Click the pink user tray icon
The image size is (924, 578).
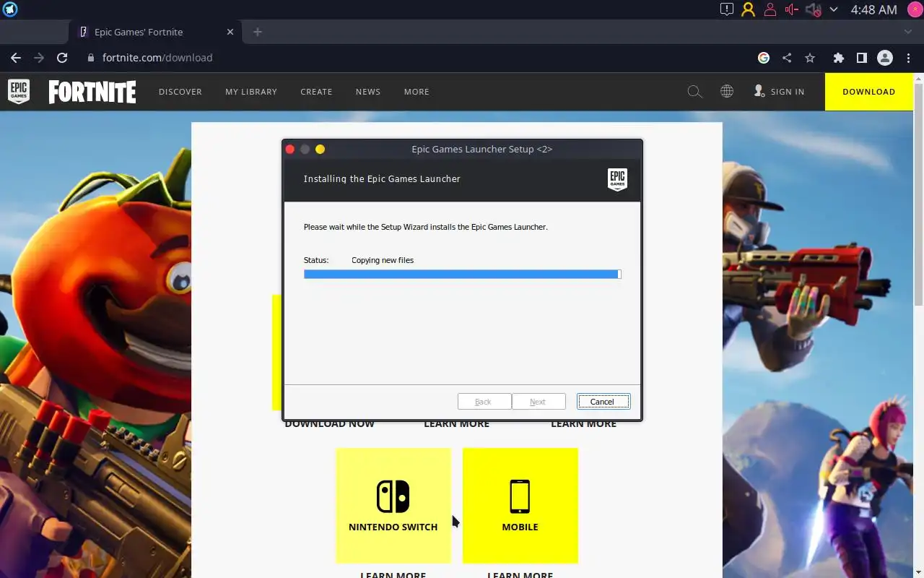pyautogui.click(x=770, y=9)
